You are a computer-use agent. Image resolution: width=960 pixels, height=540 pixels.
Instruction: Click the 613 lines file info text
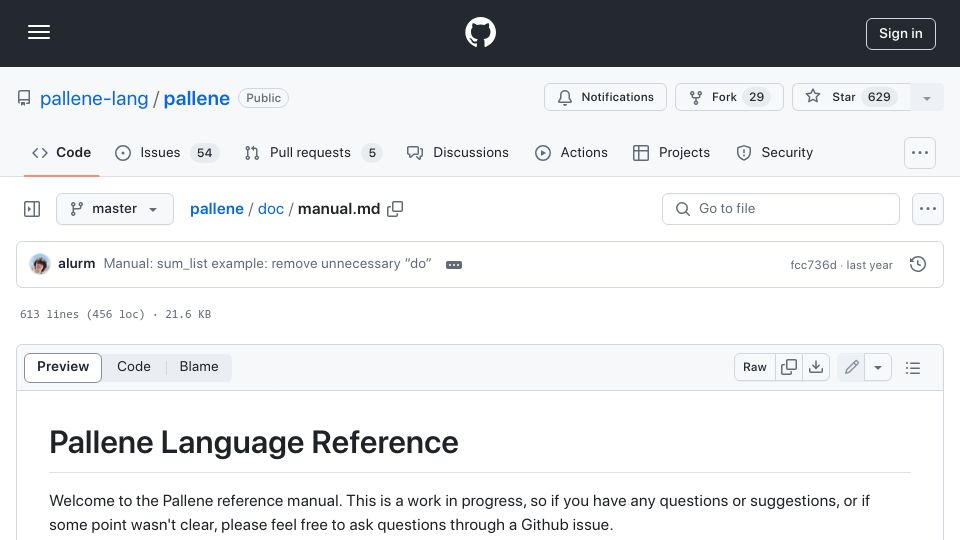coord(116,314)
